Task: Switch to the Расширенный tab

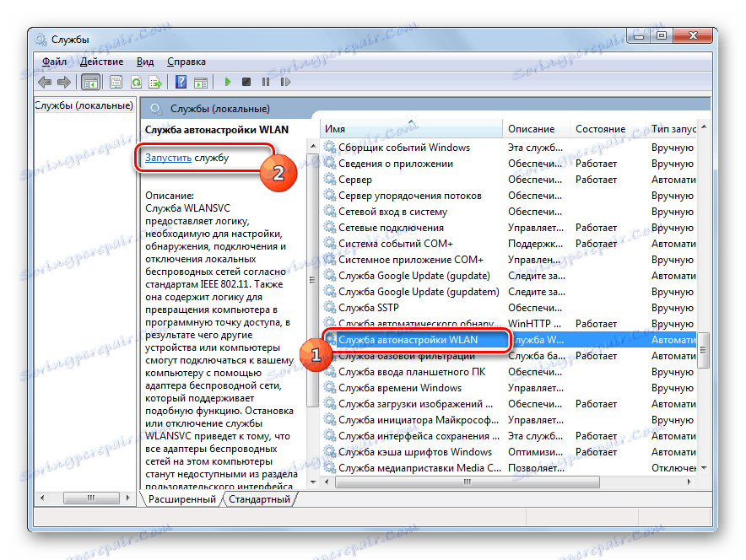Action: (x=181, y=499)
